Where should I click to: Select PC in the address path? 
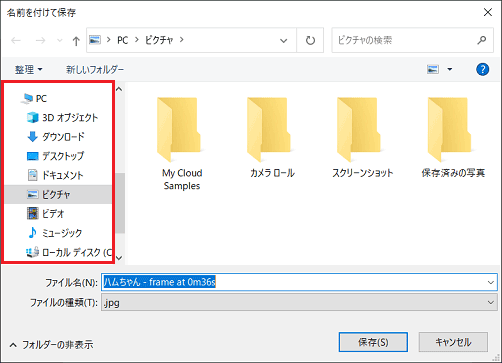(x=122, y=40)
